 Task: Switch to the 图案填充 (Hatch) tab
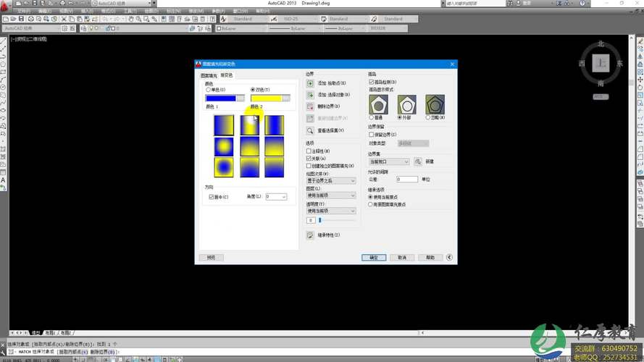pos(209,75)
